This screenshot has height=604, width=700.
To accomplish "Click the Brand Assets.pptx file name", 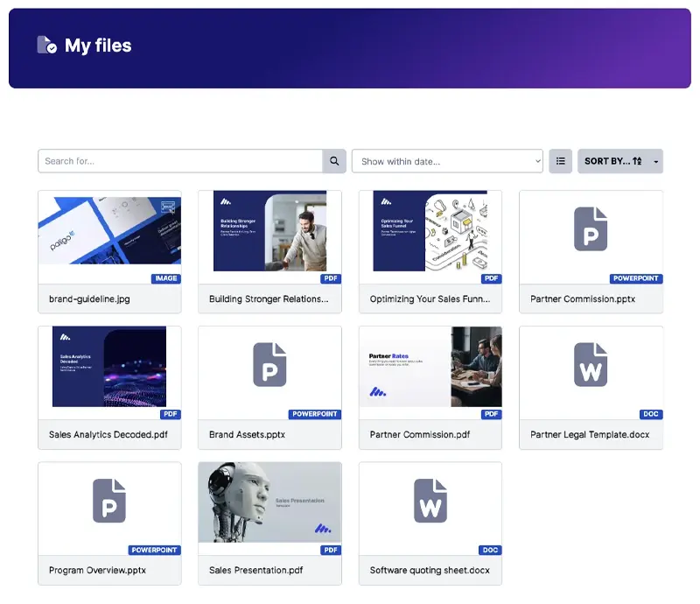I will [247, 434].
